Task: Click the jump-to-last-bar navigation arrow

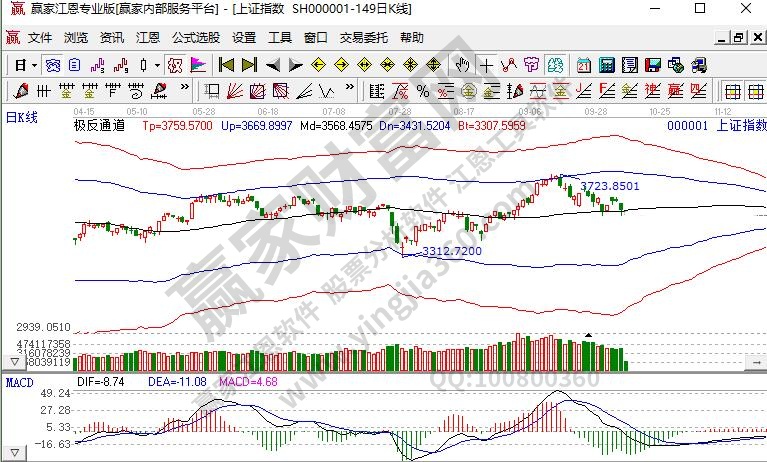Action: click(249, 65)
